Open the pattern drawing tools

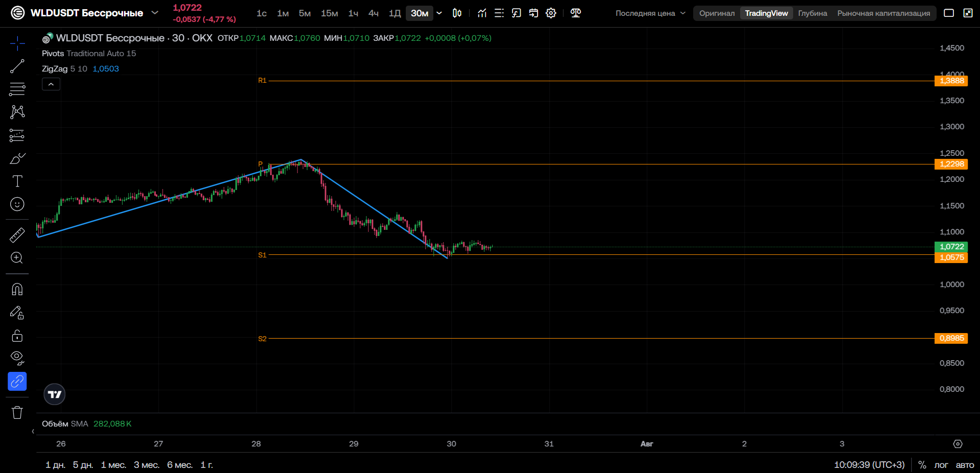point(17,112)
